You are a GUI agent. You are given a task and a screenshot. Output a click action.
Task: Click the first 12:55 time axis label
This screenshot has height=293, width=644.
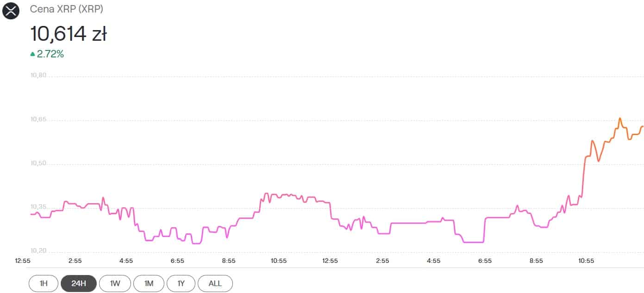point(23,261)
